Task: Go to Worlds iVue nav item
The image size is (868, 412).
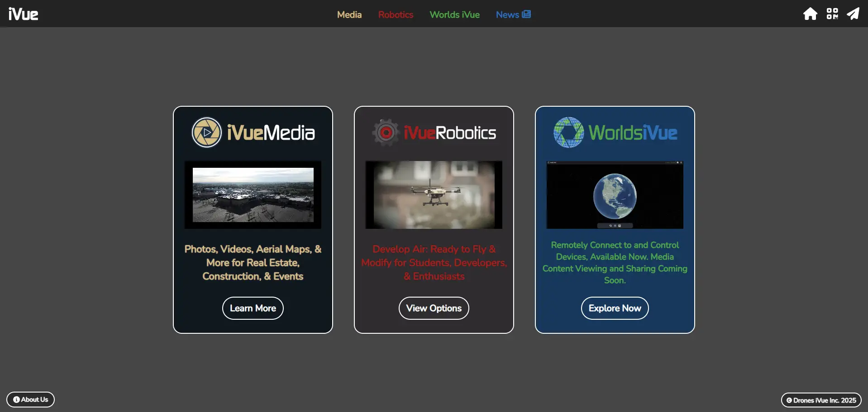Action: click(x=454, y=14)
